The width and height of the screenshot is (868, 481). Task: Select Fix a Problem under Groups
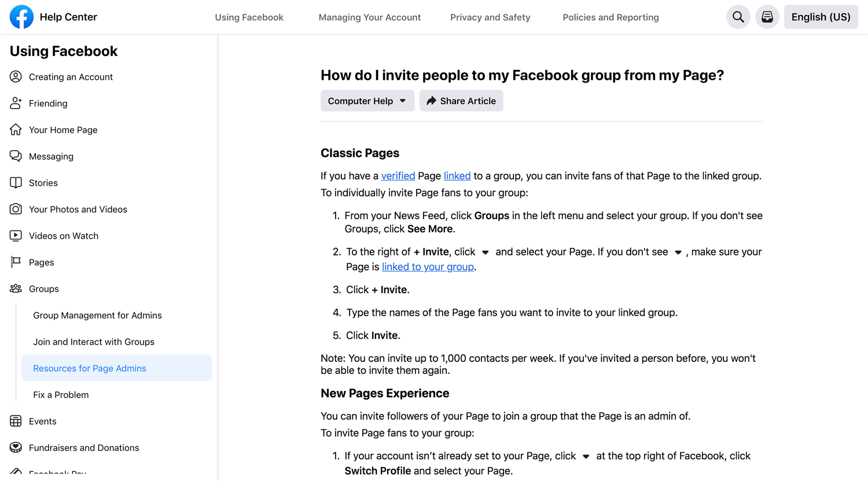(x=61, y=395)
